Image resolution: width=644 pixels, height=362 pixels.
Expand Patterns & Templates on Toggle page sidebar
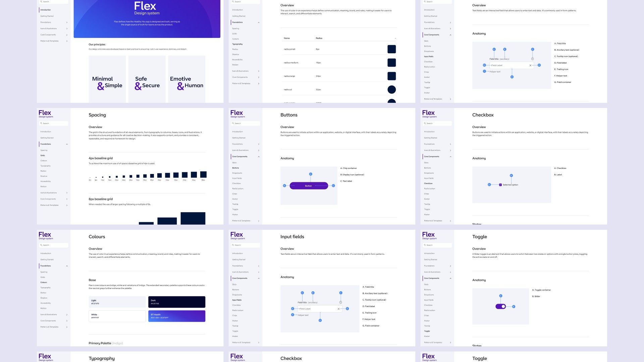[x=450, y=343]
